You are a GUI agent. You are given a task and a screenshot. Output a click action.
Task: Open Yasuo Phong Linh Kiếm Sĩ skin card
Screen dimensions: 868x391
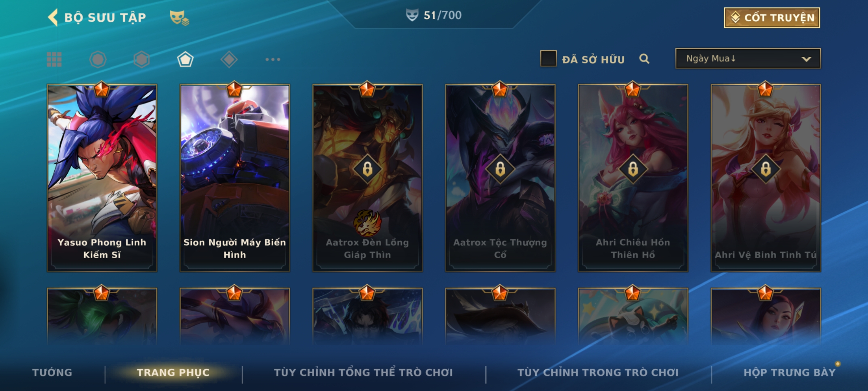click(x=102, y=178)
